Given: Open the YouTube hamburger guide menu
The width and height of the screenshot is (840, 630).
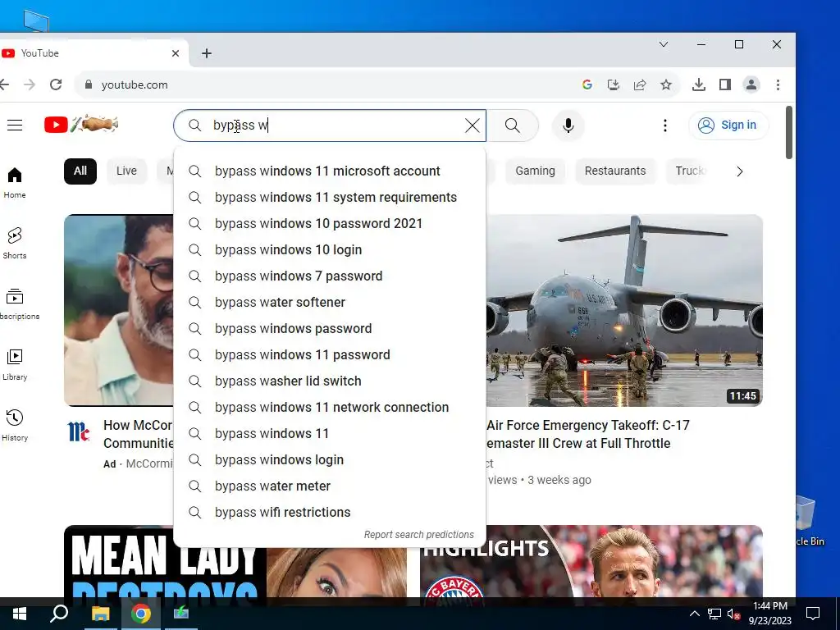Looking at the screenshot, I should (15, 126).
